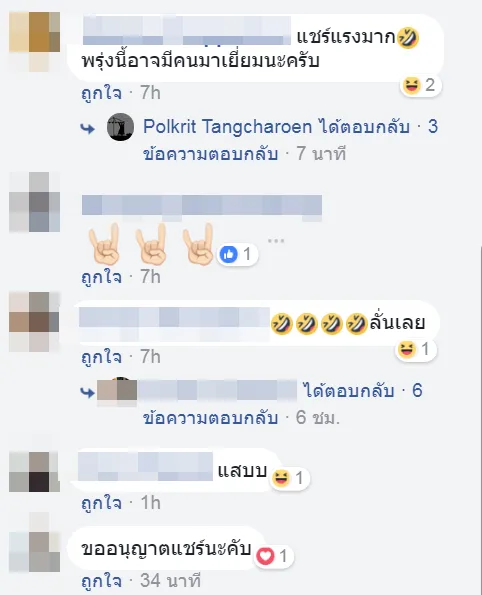Click the 1h timestamp under แสบบ

(x=151, y=503)
